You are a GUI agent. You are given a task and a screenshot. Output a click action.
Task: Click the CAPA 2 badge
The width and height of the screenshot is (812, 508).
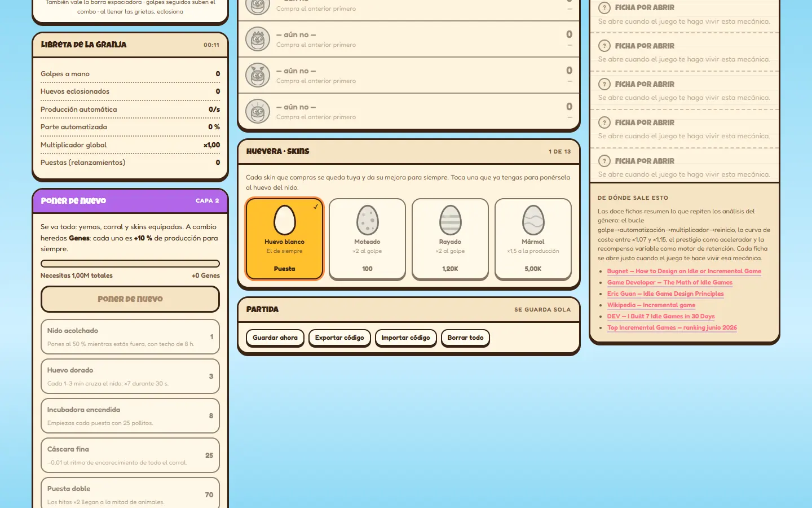(x=208, y=201)
